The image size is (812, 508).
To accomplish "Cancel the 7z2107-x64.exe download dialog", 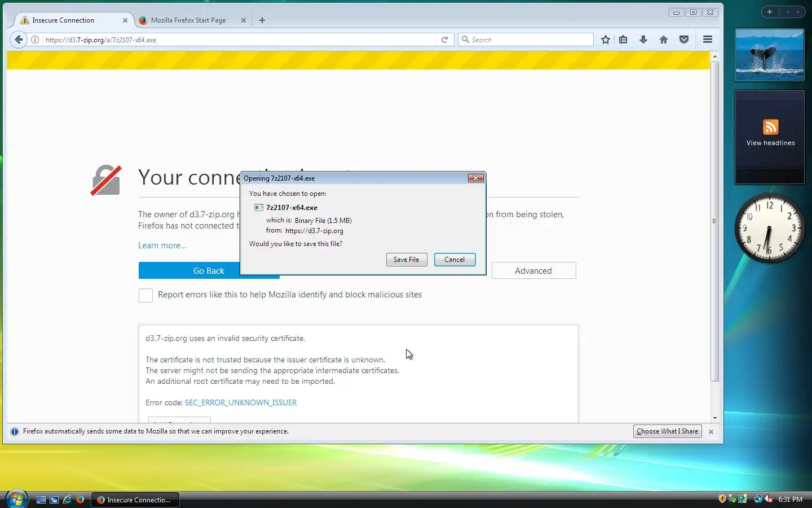I will click(x=454, y=260).
